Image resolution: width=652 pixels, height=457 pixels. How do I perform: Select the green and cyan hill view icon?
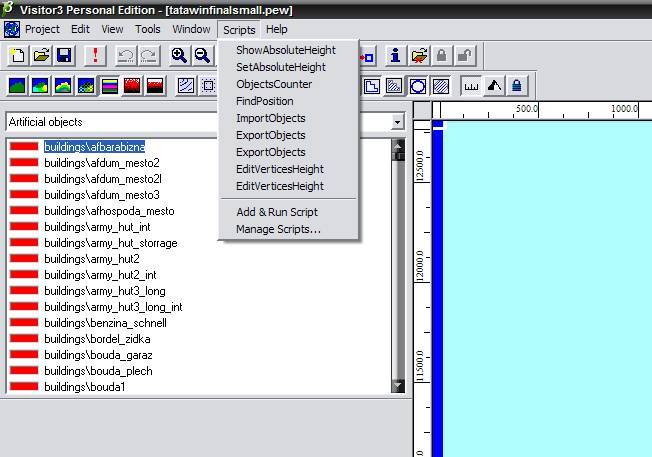(40, 86)
